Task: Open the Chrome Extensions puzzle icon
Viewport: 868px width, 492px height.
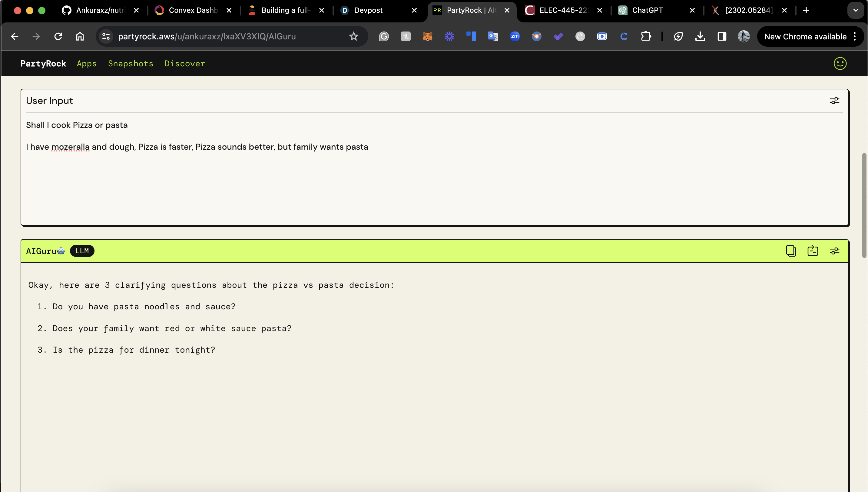Action: (x=646, y=36)
